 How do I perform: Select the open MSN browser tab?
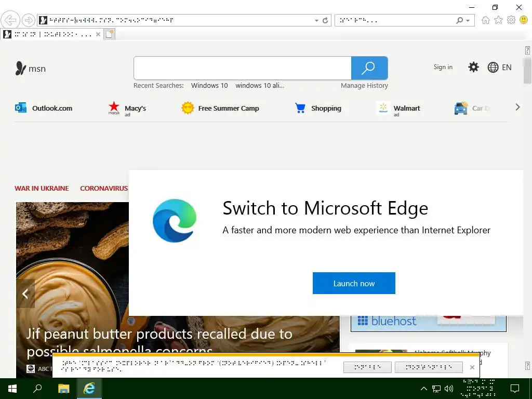coord(51,34)
